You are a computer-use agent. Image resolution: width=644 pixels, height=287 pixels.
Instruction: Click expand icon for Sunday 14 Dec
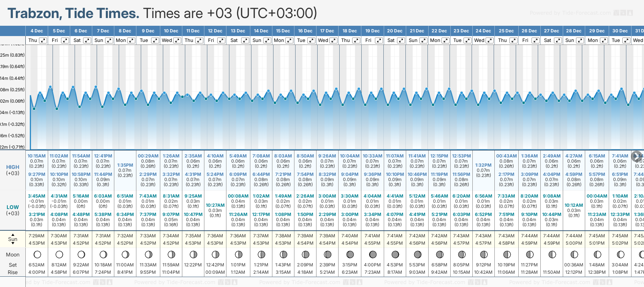point(267,40)
